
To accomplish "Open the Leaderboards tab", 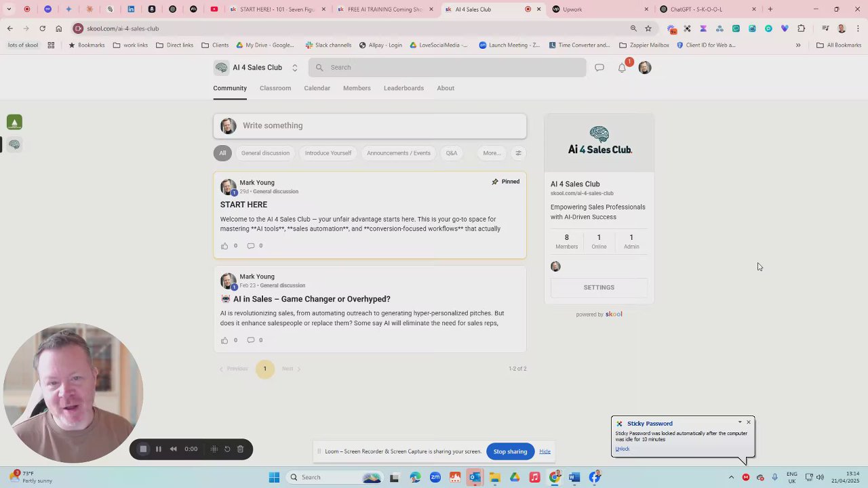I will click(403, 88).
